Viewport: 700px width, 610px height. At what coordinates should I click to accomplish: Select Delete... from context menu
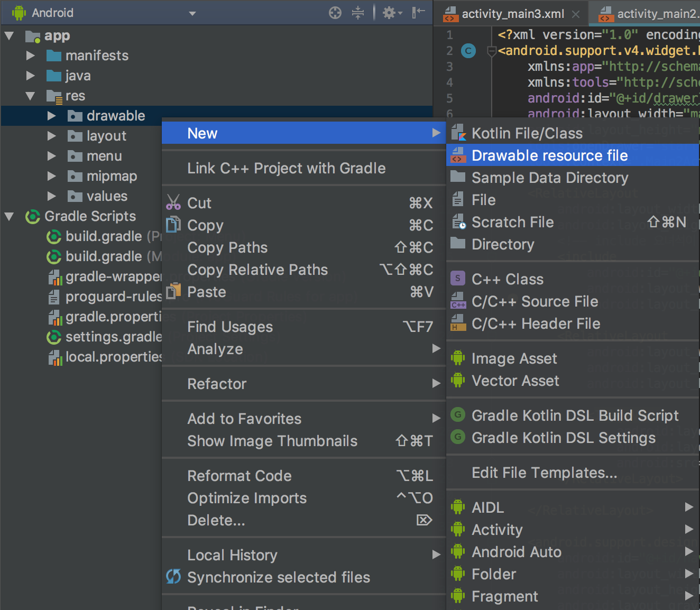coord(303,520)
